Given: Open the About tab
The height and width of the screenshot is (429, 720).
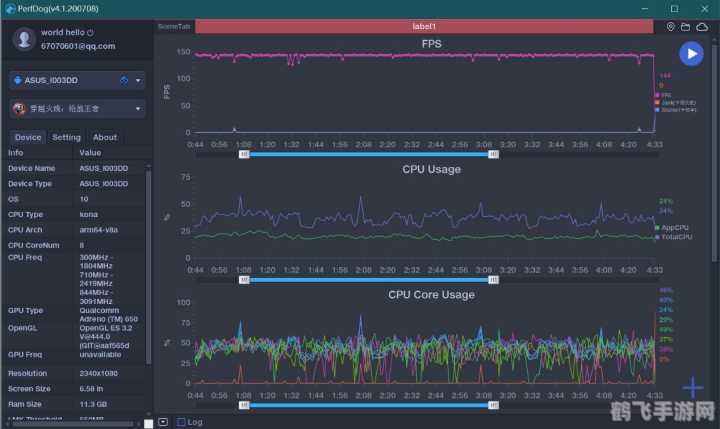Looking at the screenshot, I should click(105, 137).
